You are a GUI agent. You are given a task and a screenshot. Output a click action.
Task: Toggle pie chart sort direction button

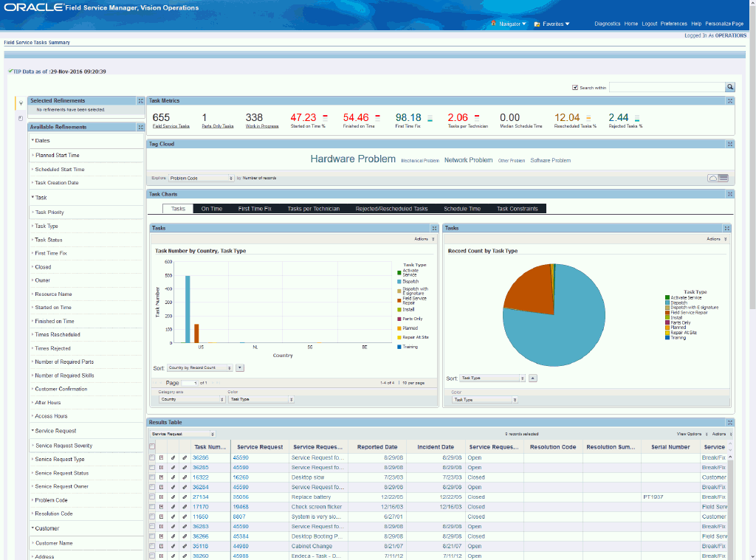532,378
